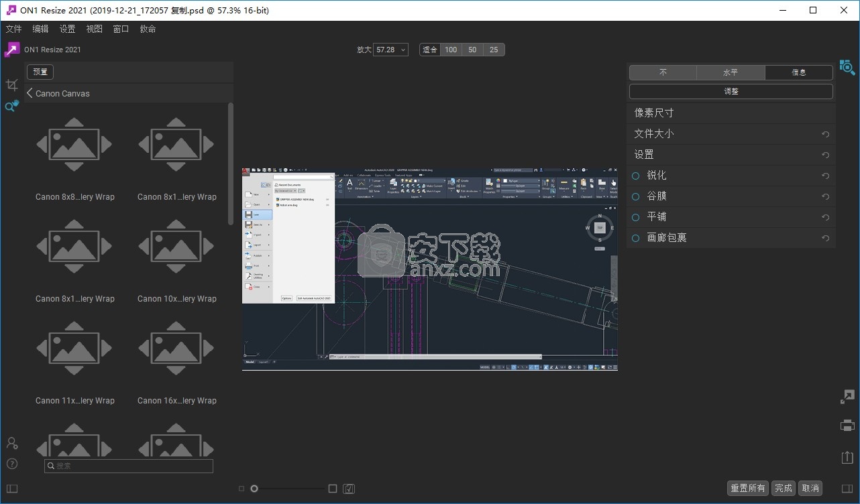Expand the 文件大小 pane
This screenshot has height=504, width=860.
click(731, 134)
